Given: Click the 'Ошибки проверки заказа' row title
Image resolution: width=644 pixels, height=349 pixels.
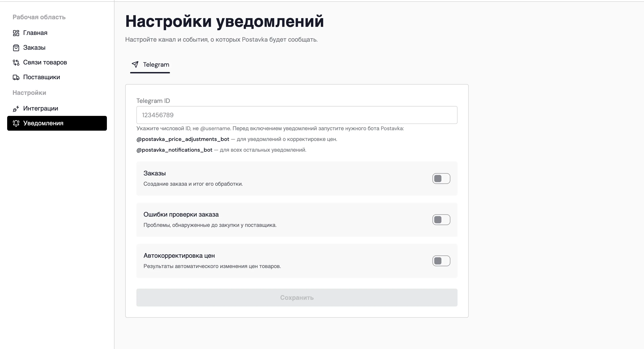Looking at the screenshot, I should click(x=181, y=215).
